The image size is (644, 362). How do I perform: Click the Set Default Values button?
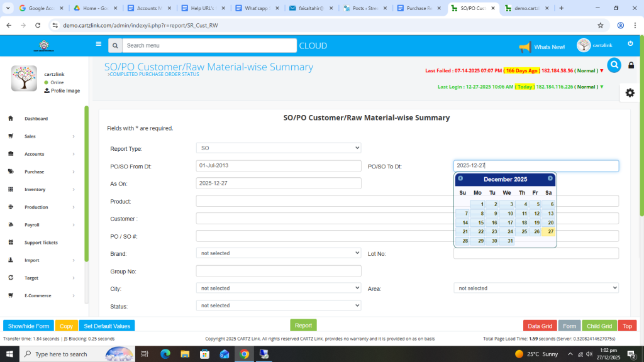[x=107, y=326]
